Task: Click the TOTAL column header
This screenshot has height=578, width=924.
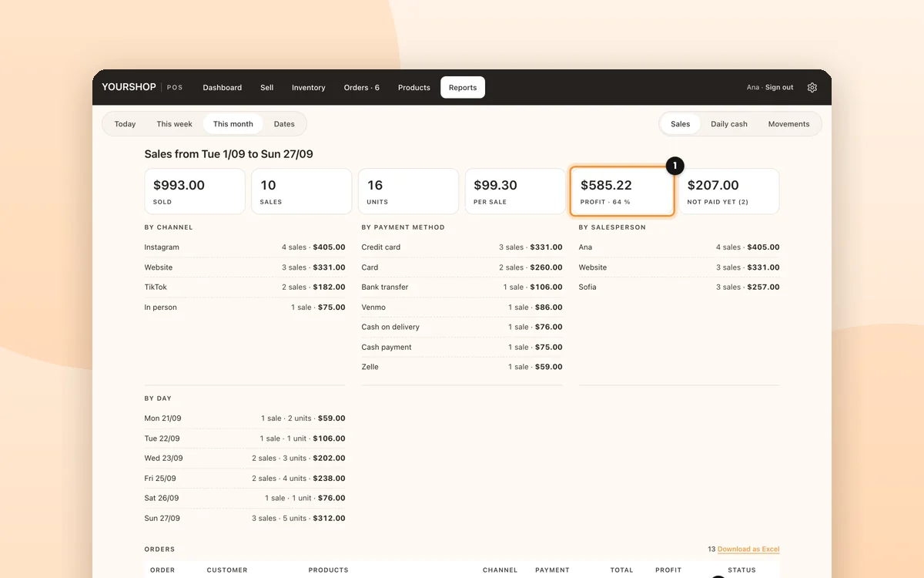Action: (x=621, y=570)
